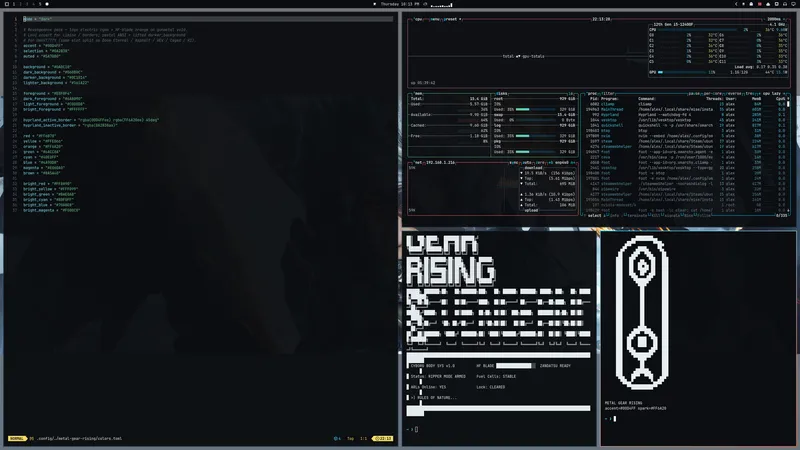Toggle reverse sorting in proc panel
Viewport: 800px width, 450px height.
click(734, 94)
